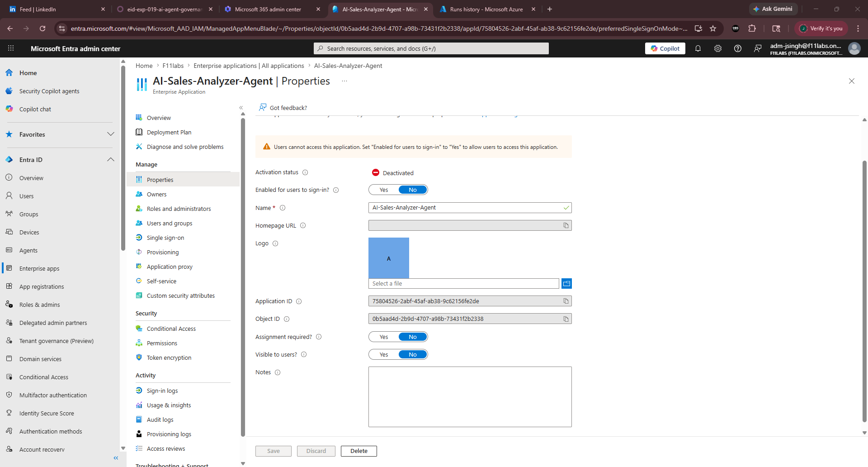Open the browser extensions puzzle icon

point(752,29)
